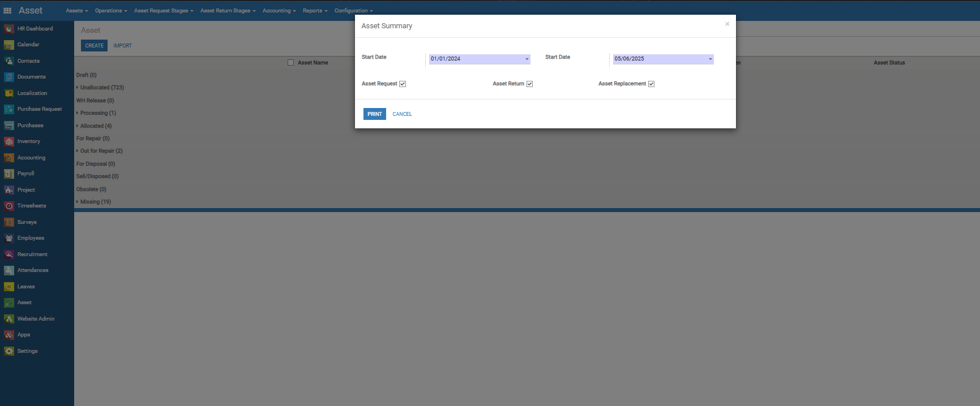This screenshot has width=980, height=406.
Task: Open the Reports menu
Action: [315, 11]
